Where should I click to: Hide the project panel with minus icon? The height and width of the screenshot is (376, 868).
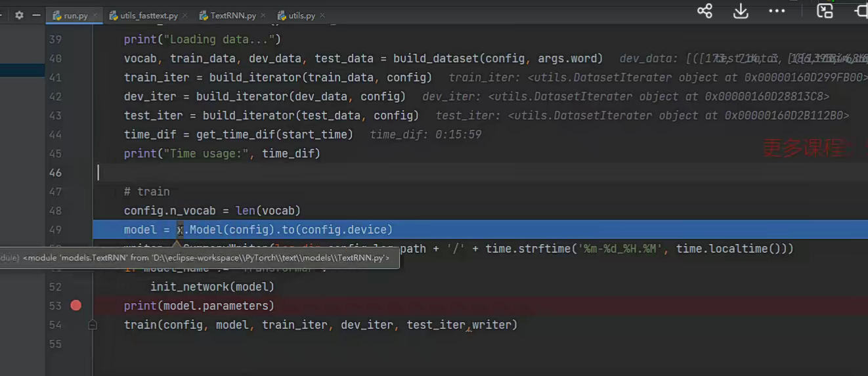point(36,15)
